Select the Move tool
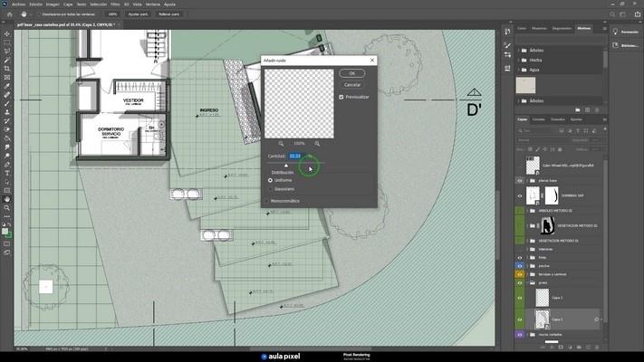644x362 pixels. (7, 33)
